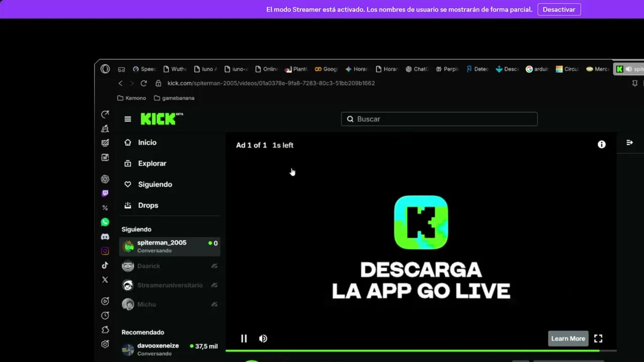Mute the video volume
This screenshot has height=362, width=644.
[x=263, y=338]
